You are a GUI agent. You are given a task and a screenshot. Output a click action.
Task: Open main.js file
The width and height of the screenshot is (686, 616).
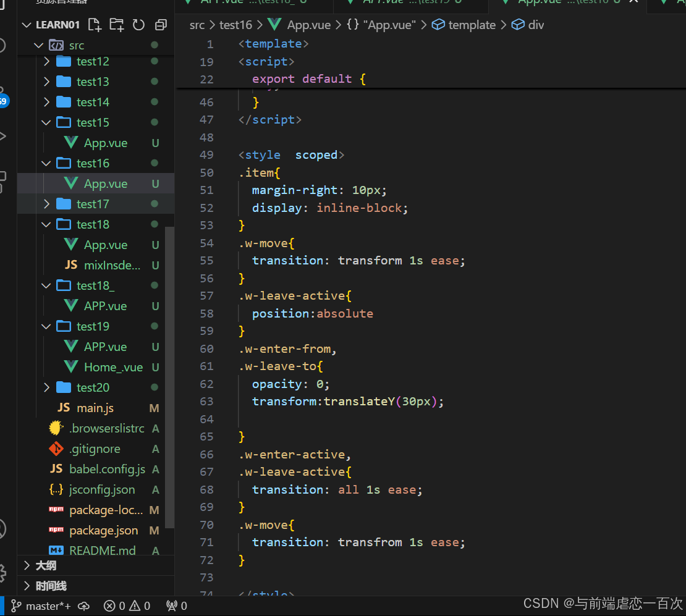coord(95,408)
